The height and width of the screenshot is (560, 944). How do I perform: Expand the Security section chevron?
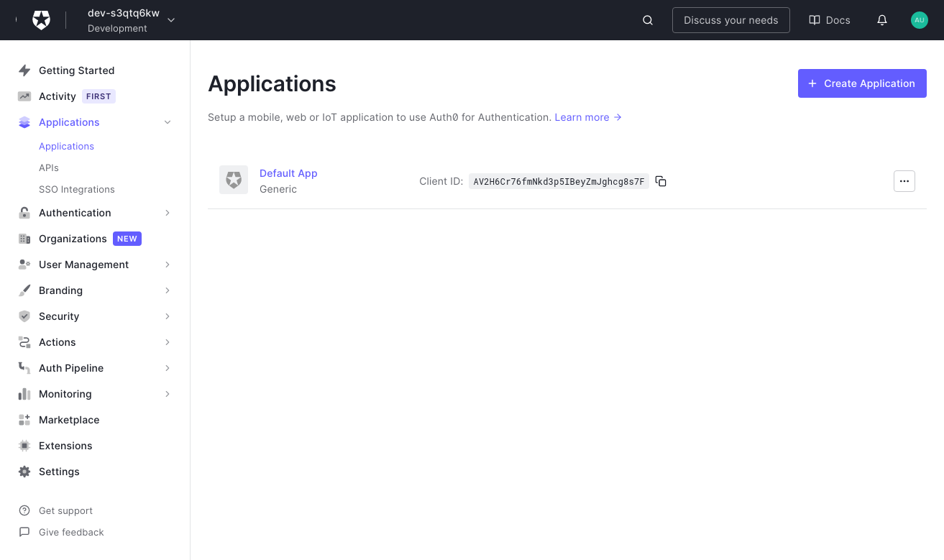(168, 316)
